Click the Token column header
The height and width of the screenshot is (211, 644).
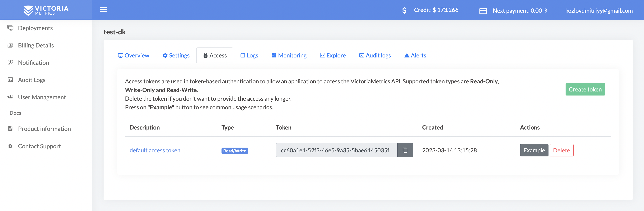pyautogui.click(x=283, y=127)
